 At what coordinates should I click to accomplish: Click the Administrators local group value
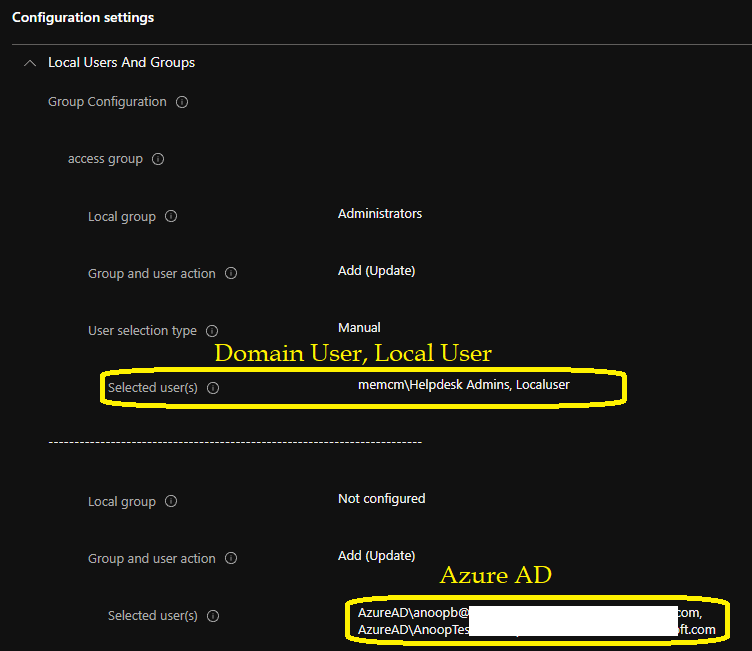(380, 214)
